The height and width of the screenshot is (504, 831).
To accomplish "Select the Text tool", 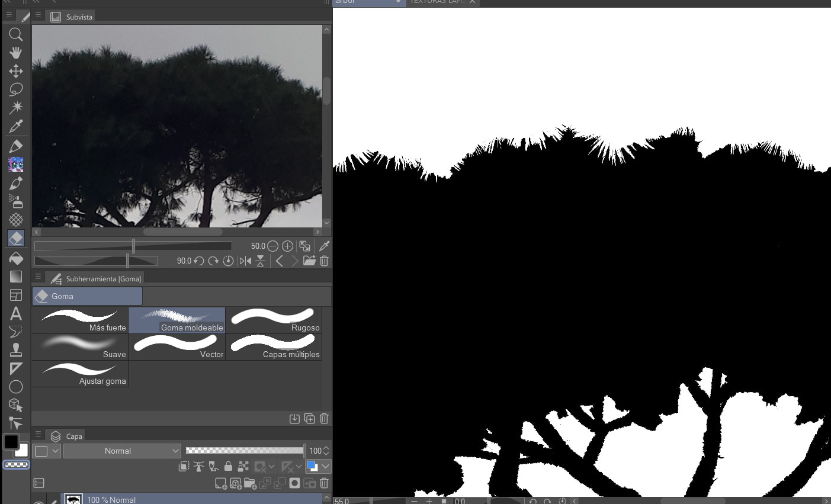I will click(x=16, y=313).
